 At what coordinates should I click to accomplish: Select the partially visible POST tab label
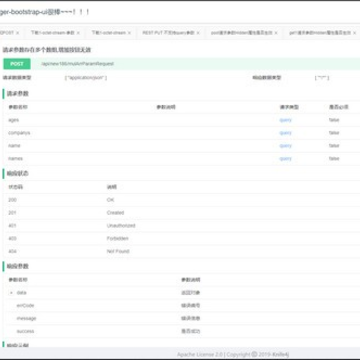[7, 33]
